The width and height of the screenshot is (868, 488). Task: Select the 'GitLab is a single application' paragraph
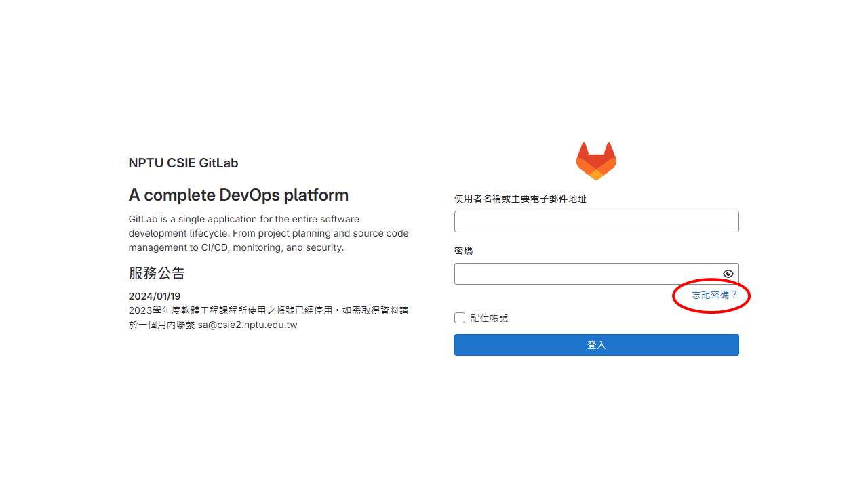[269, 233]
